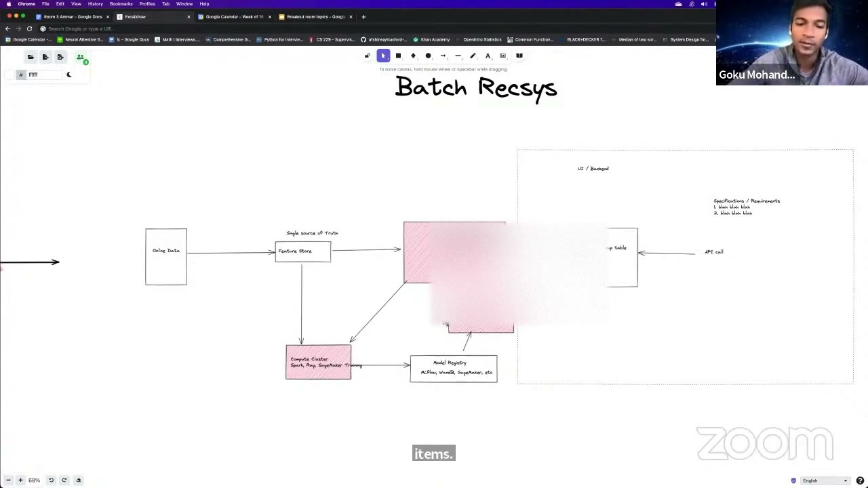
Task: Switch to Breakout room topics tab
Action: [315, 16]
